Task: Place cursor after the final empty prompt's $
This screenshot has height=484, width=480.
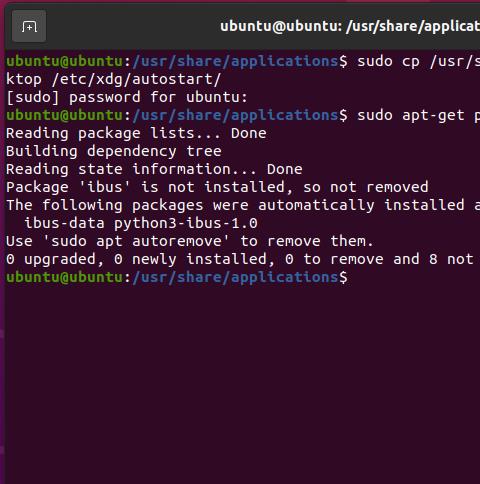Action: [353, 277]
